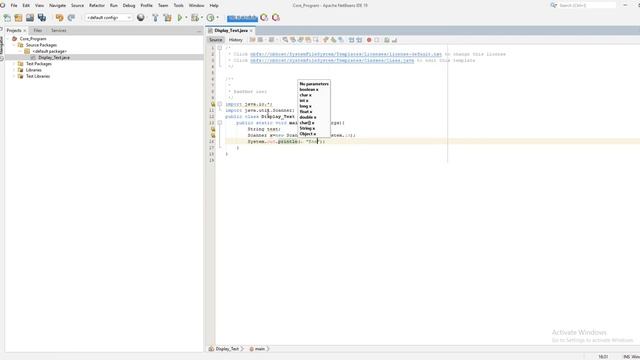This screenshot has height=360, width=640.
Task: Click the green Run Project arrow
Action: coord(180,18)
